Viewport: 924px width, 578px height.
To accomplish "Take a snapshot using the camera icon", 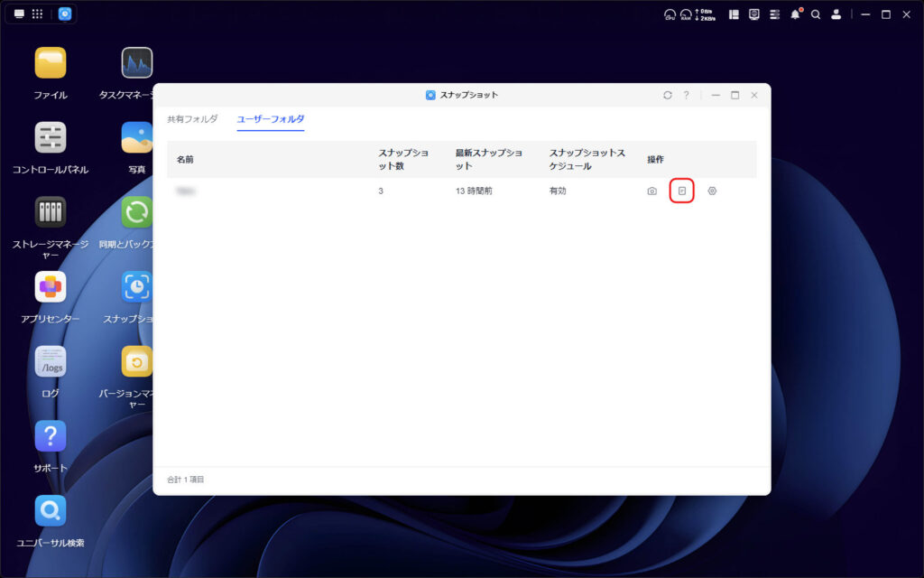I will (x=651, y=191).
